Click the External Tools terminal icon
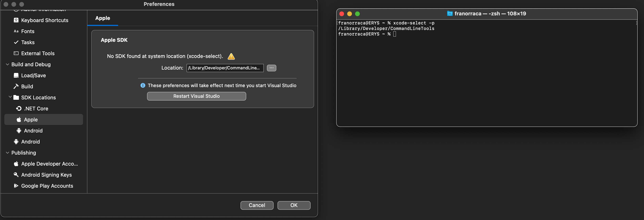This screenshot has width=644, height=220. pyautogui.click(x=16, y=53)
